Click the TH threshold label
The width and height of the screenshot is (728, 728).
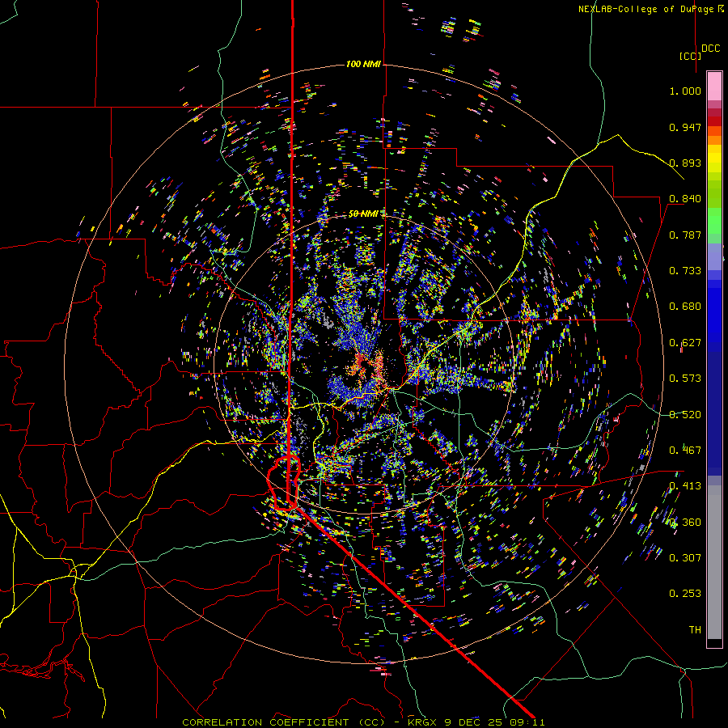(695, 630)
